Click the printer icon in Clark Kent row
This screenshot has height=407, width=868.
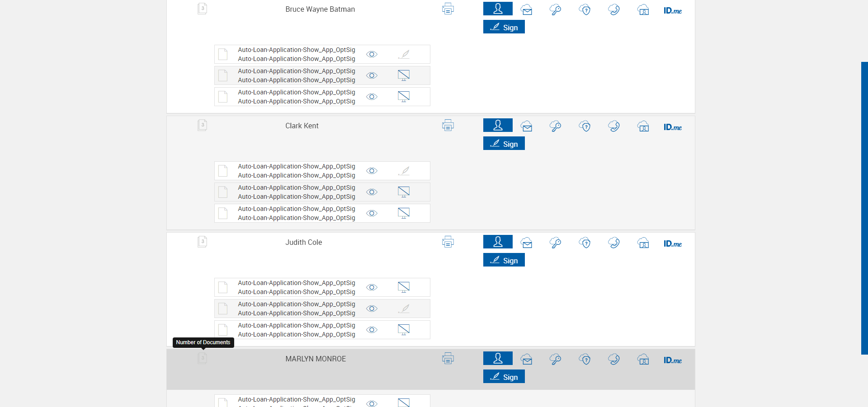pyautogui.click(x=448, y=126)
